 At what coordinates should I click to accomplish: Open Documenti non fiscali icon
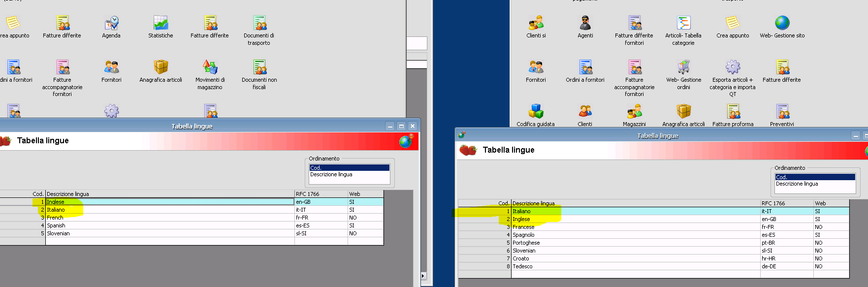(x=259, y=67)
